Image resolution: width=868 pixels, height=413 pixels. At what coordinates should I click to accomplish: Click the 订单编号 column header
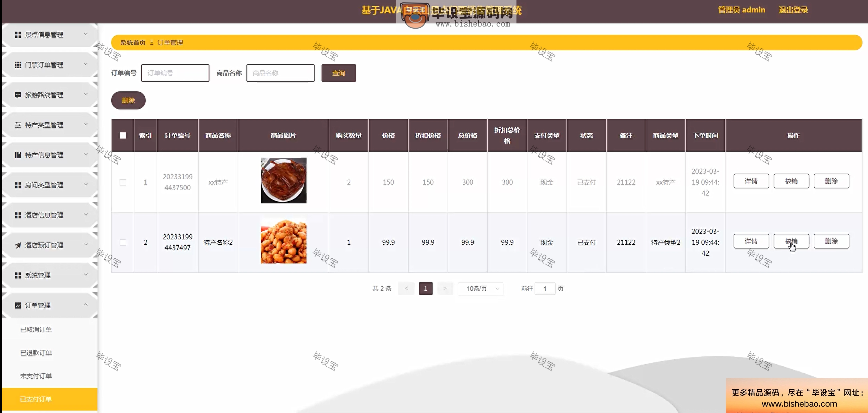[x=177, y=135]
